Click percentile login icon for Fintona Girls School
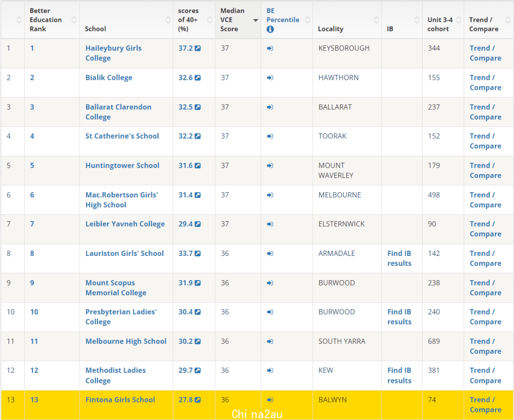514x420 pixels. point(270,400)
